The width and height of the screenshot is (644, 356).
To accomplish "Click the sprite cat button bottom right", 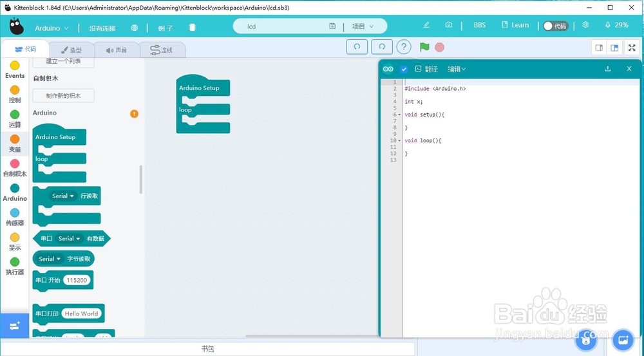I will (x=586, y=339).
